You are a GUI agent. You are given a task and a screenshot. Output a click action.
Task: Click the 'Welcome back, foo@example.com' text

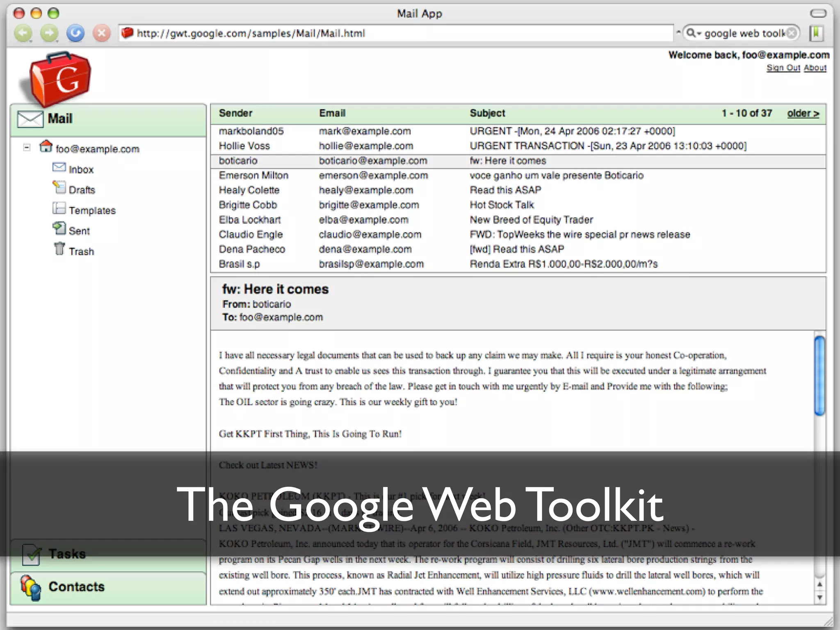tap(749, 55)
